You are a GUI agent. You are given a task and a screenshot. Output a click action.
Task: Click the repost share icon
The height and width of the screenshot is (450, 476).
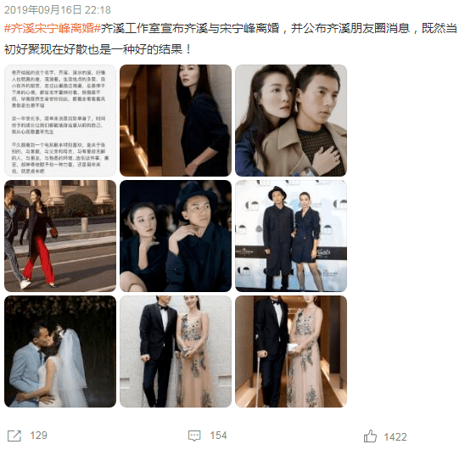tap(14, 436)
